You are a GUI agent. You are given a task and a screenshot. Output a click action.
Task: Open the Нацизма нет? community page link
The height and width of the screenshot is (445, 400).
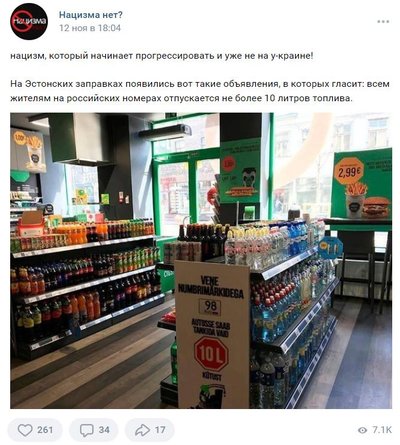91,15
